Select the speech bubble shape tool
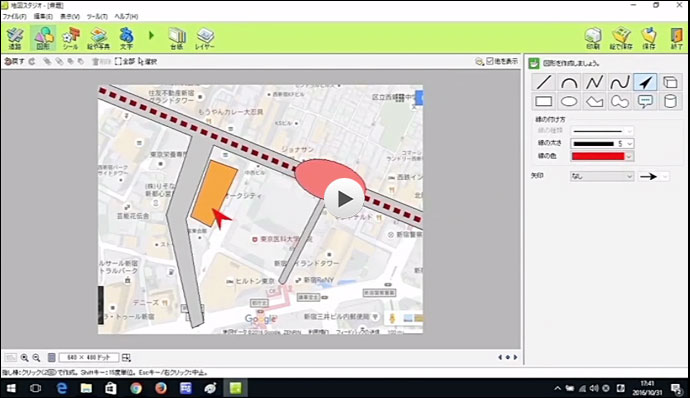The width and height of the screenshot is (690, 398). point(645,102)
